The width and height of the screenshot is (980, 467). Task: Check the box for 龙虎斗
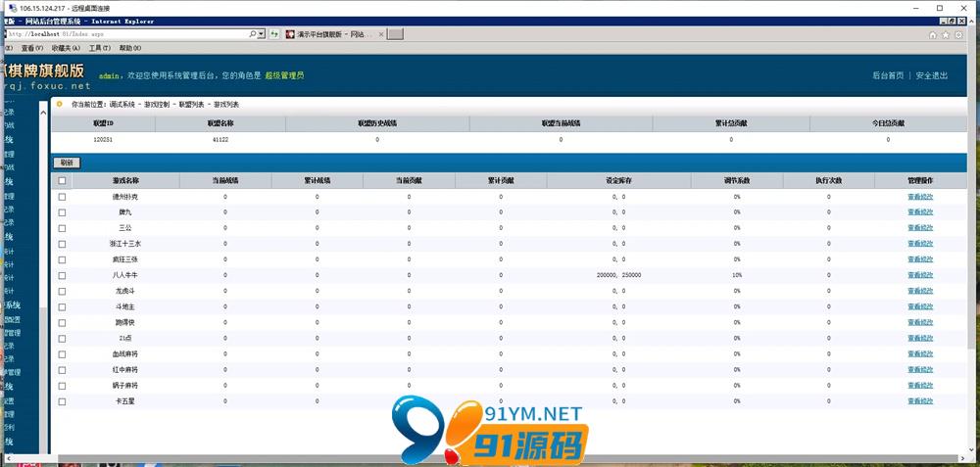[61, 291]
